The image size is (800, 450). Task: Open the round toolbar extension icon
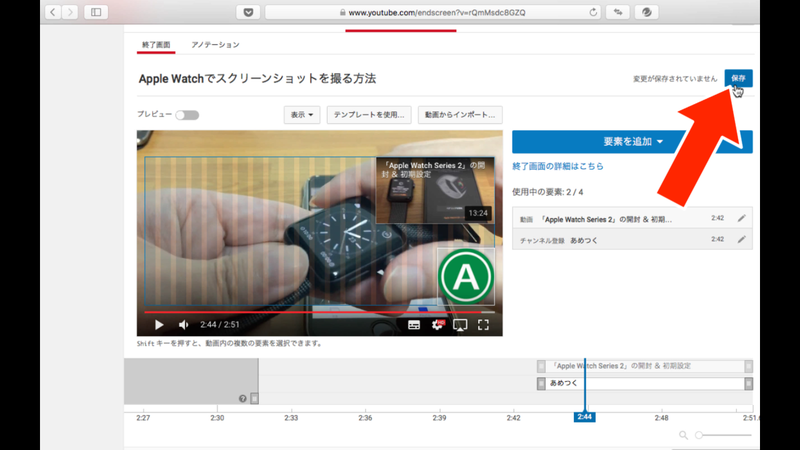[x=646, y=12]
